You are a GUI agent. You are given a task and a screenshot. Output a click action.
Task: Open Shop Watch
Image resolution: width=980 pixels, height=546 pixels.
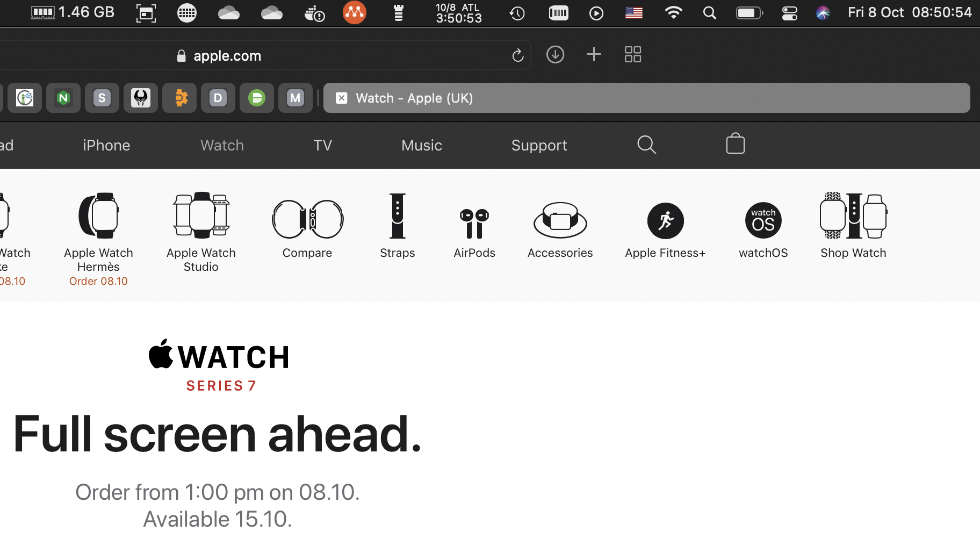click(x=853, y=226)
